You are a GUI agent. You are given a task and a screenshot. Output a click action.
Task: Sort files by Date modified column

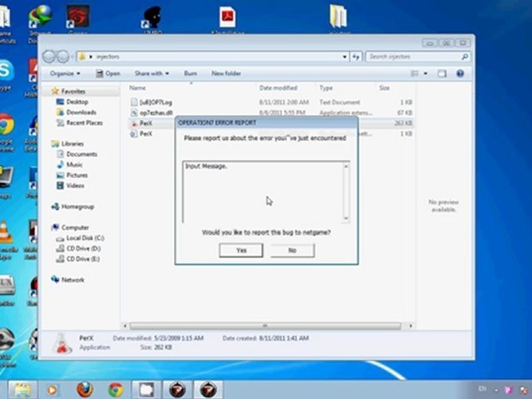[x=278, y=88]
